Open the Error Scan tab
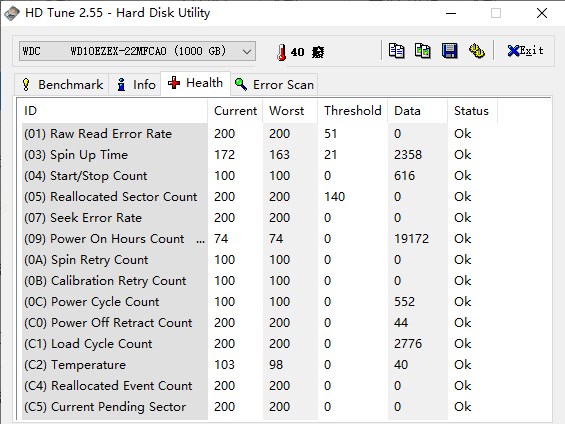The width and height of the screenshot is (565, 424). (x=274, y=85)
